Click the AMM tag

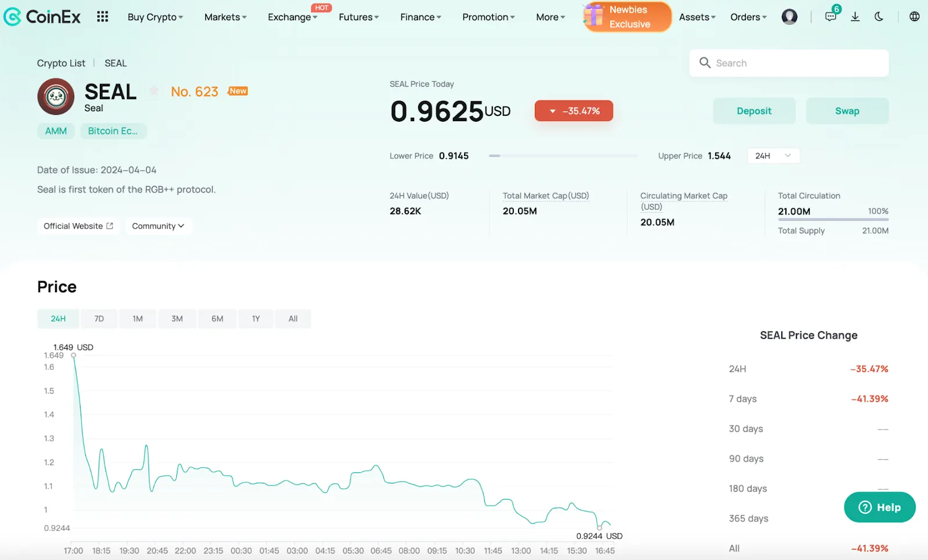[x=56, y=131]
